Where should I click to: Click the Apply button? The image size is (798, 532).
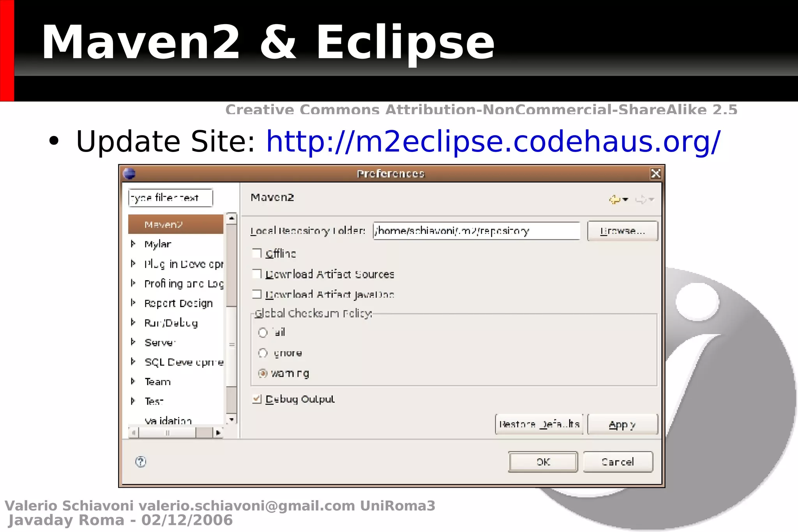622,424
